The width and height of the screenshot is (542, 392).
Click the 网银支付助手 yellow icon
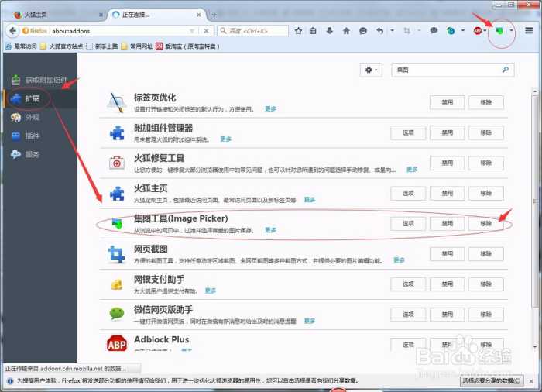click(x=116, y=284)
